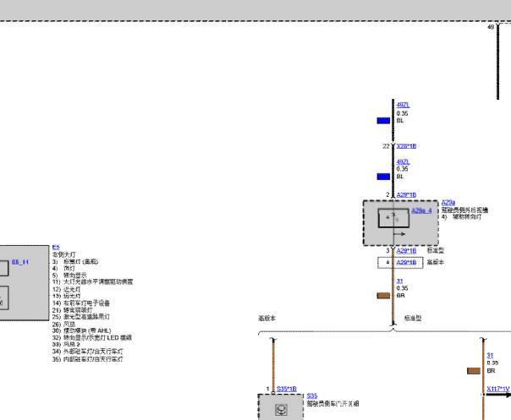
Task: Open the A29a_4 link inside the mirror module
Action: click(421, 210)
